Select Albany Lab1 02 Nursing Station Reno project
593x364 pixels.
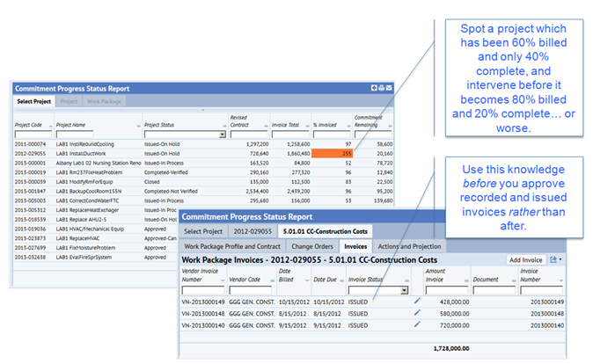(99, 163)
